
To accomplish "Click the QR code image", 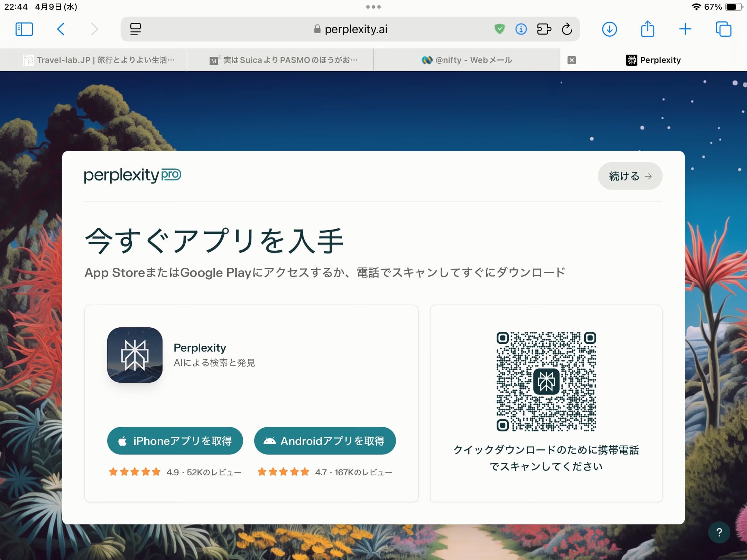I will pyautogui.click(x=546, y=381).
